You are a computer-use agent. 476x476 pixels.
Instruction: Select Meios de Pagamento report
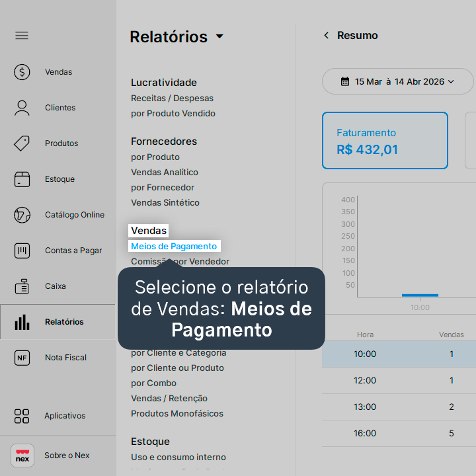[174, 246]
